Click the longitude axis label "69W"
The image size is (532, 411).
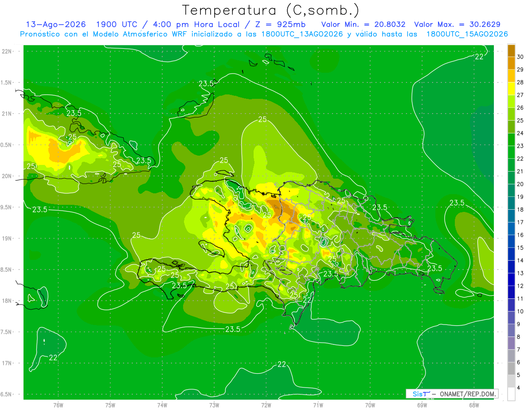422,405
